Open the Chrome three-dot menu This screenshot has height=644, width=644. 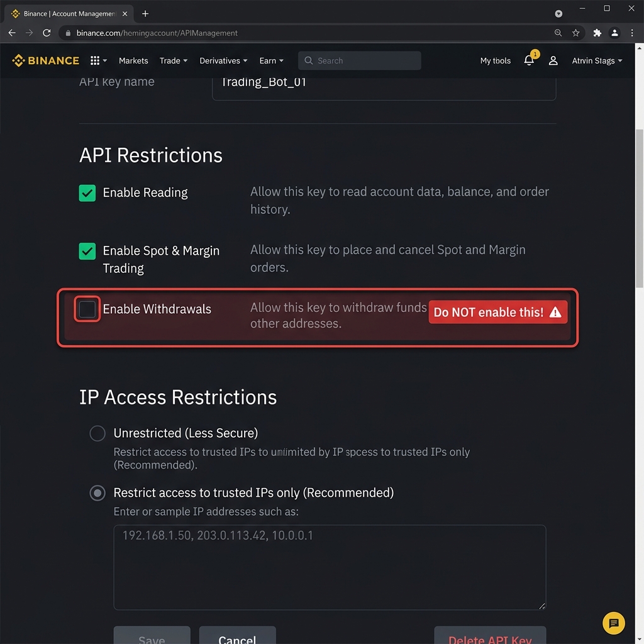pyautogui.click(x=632, y=33)
